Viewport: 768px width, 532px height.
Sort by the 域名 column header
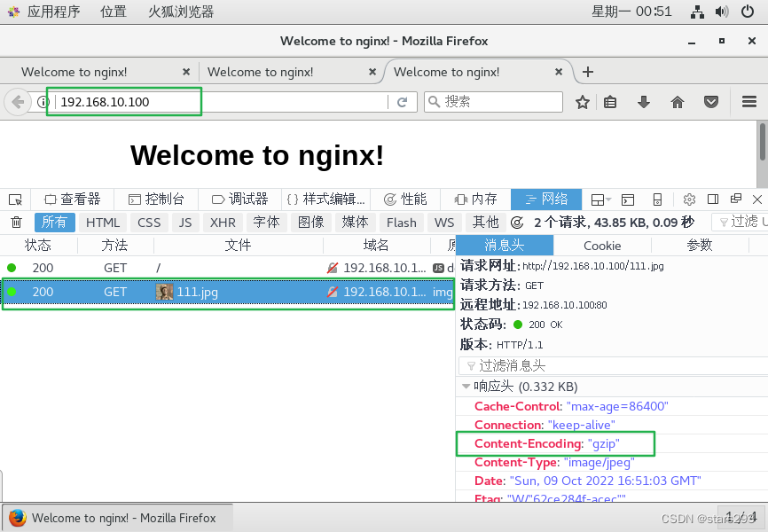tap(376, 245)
